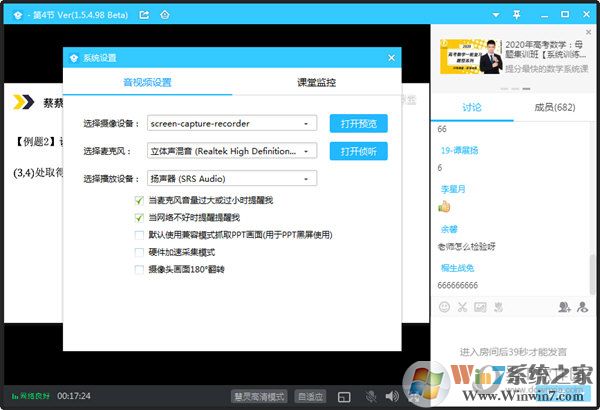Click the view-only-teacher person icon

point(582,307)
